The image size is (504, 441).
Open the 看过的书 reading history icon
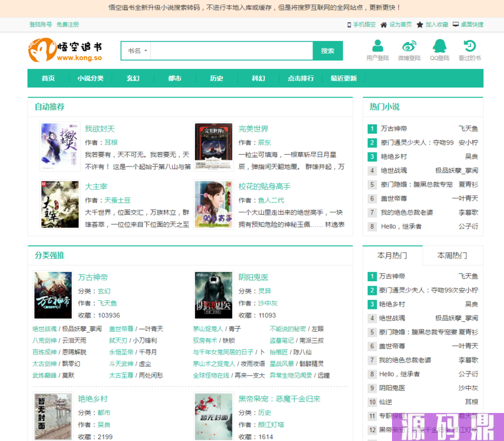[x=470, y=46]
